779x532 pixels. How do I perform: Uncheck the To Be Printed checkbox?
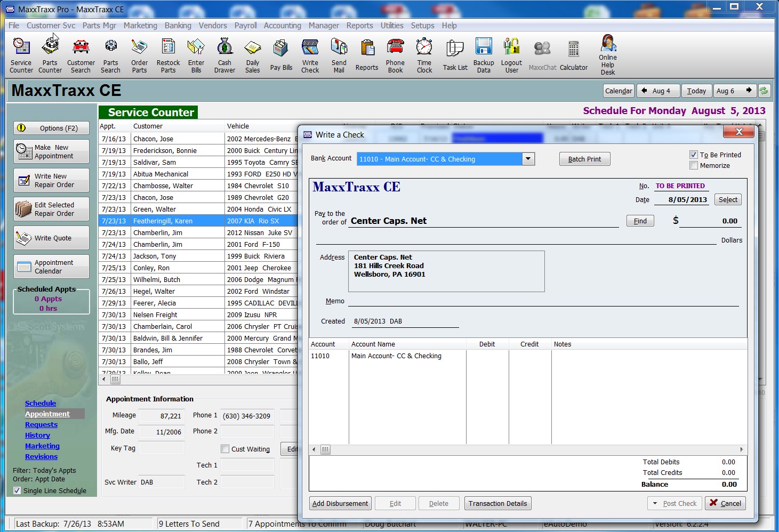coord(694,155)
